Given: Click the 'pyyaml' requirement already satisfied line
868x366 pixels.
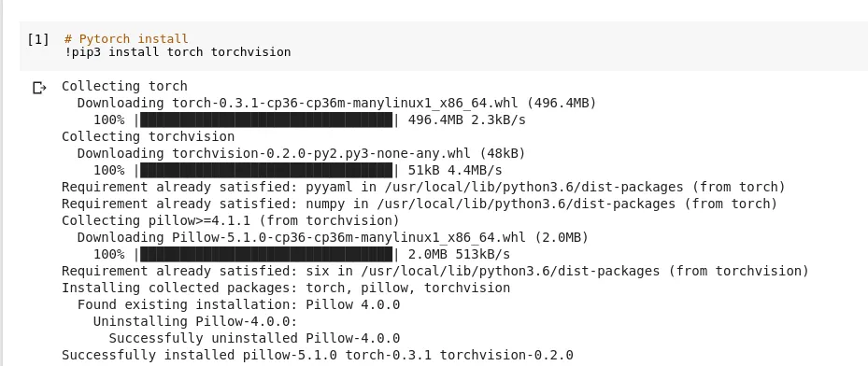Looking at the screenshot, I should point(423,187).
